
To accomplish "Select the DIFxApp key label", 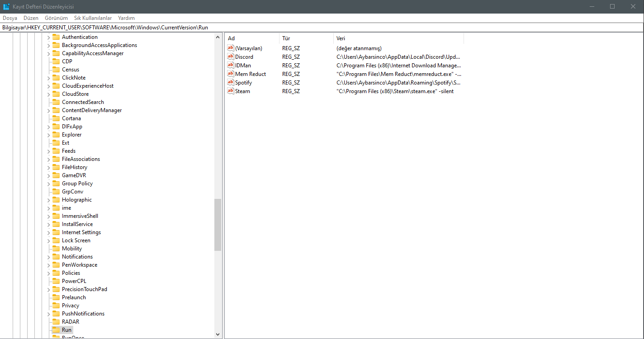I will pos(72,127).
